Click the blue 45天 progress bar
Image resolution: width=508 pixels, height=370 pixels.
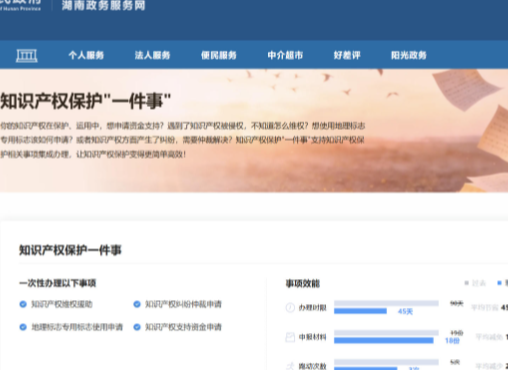[360, 311]
